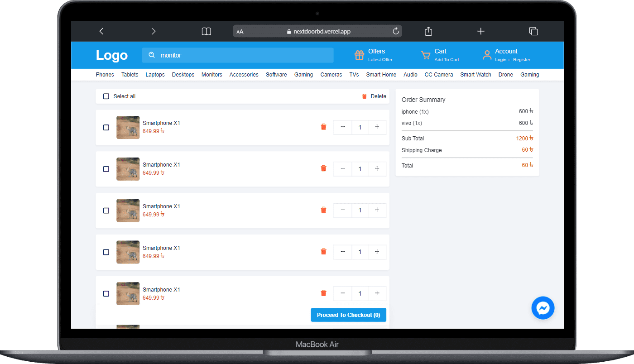634x364 pixels.
Task: Click the iphone (1x) summary line
Action: coord(415,112)
